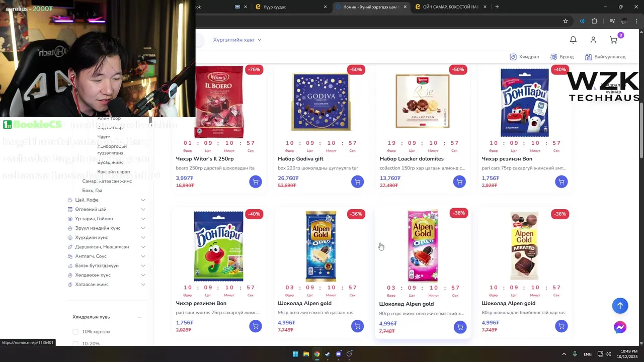The width and height of the screenshot is (644, 362).
Task: Close the Нүүр хуудас tab
Action: pyautogui.click(x=326, y=7)
